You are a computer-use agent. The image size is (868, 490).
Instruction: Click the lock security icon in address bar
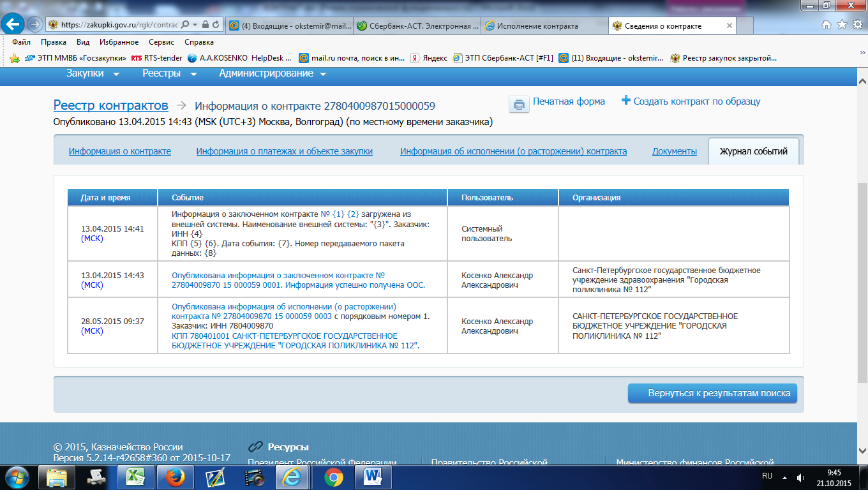pyautogui.click(x=206, y=25)
